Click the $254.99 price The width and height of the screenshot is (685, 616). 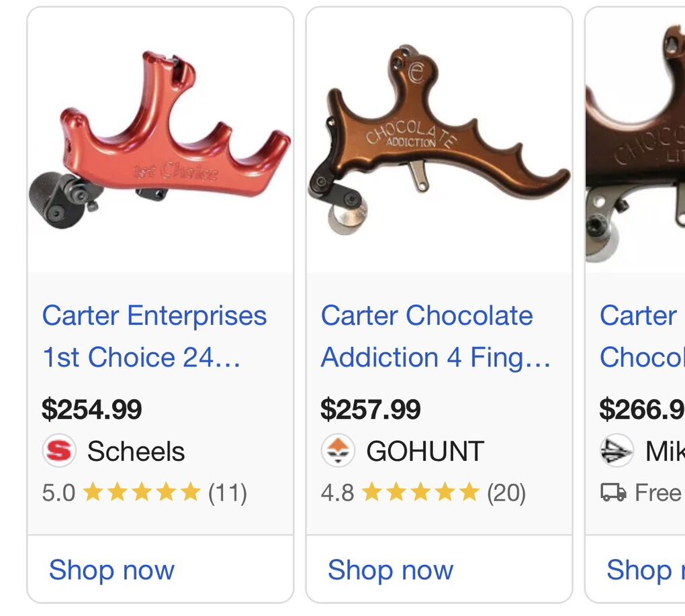(92, 409)
